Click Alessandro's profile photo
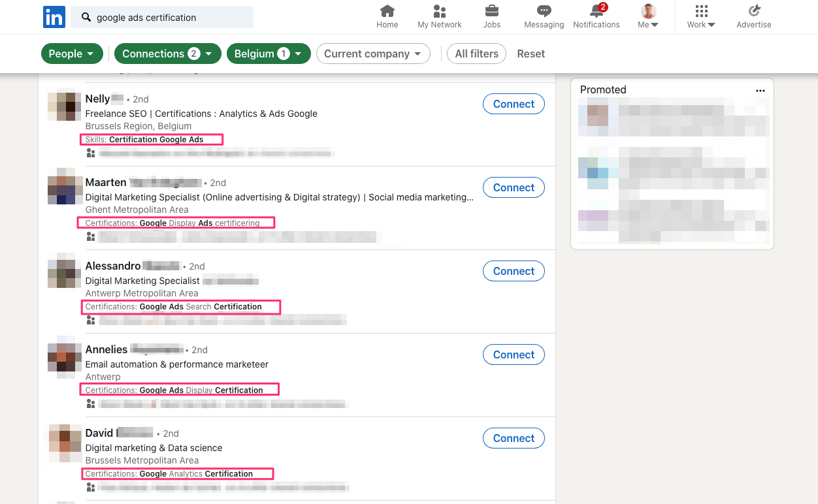This screenshot has height=504, width=818. click(63, 272)
